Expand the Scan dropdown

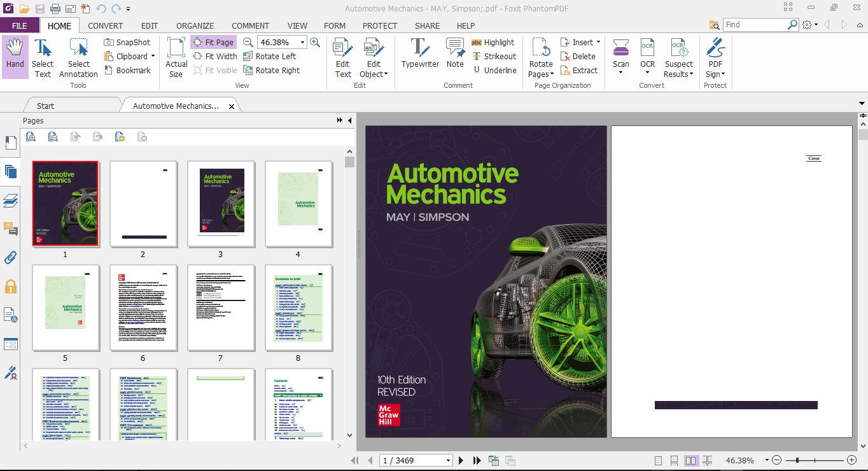[621, 73]
